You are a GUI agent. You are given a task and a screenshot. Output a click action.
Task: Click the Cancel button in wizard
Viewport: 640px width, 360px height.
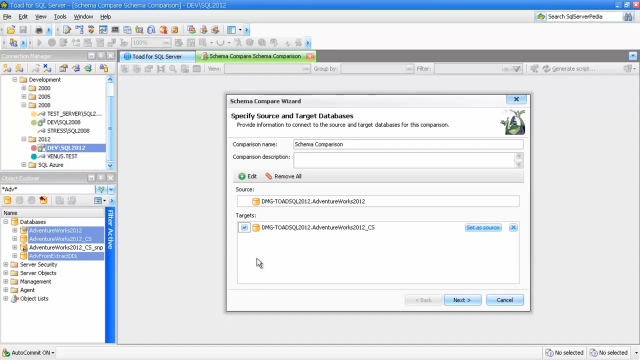(504, 300)
